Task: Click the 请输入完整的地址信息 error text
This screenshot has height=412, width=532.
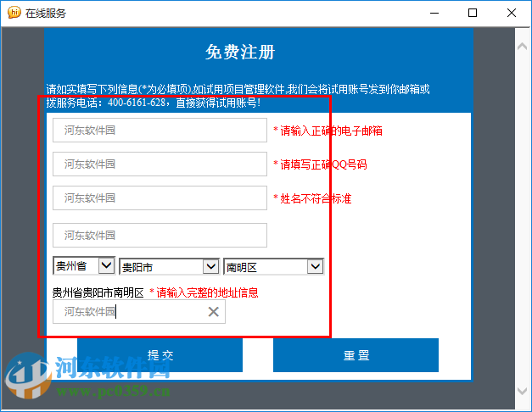Action: pos(207,292)
